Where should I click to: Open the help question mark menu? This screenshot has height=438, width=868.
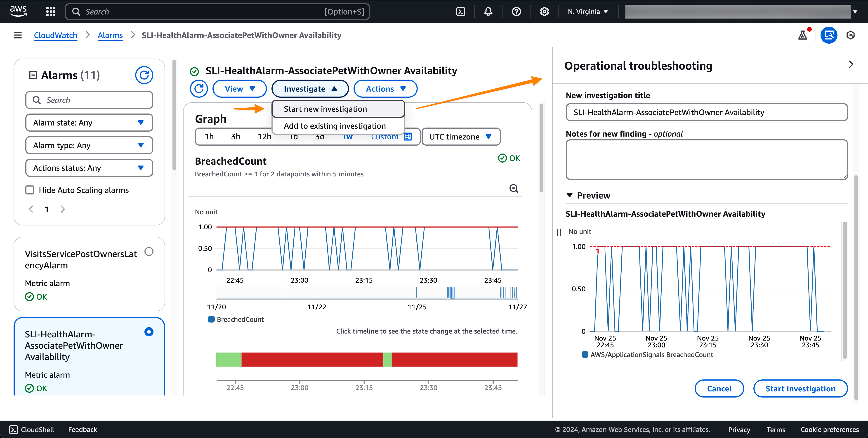click(x=516, y=12)
